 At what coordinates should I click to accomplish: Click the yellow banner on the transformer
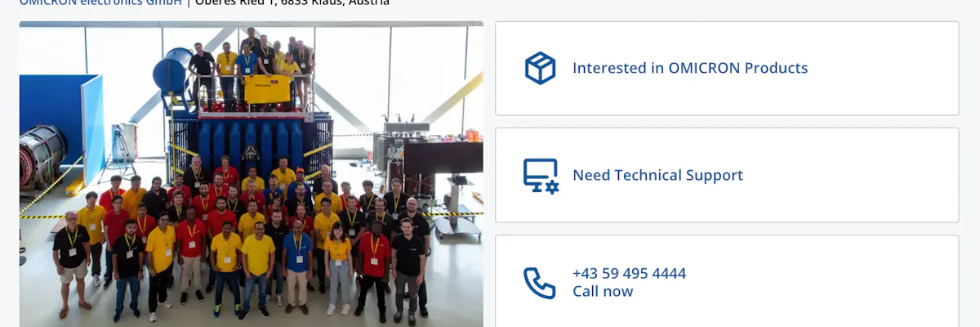267,89
